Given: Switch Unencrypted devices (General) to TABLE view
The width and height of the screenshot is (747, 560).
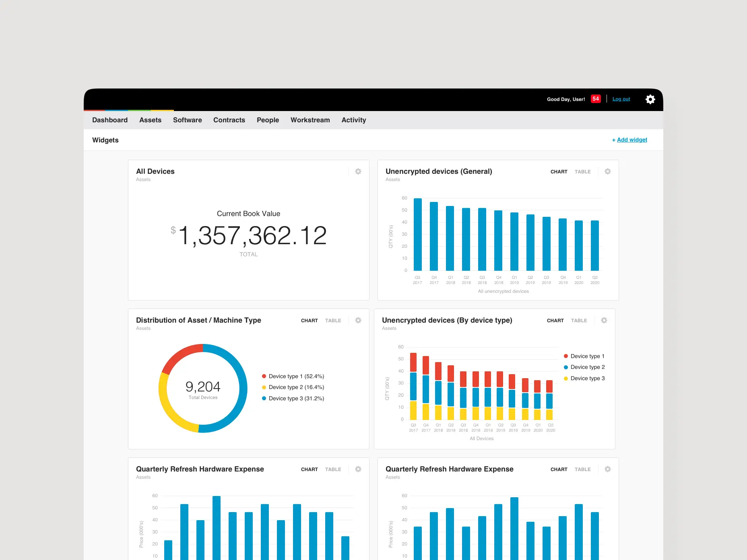Looking at the screenshot, I should click(x=582, y=171).
